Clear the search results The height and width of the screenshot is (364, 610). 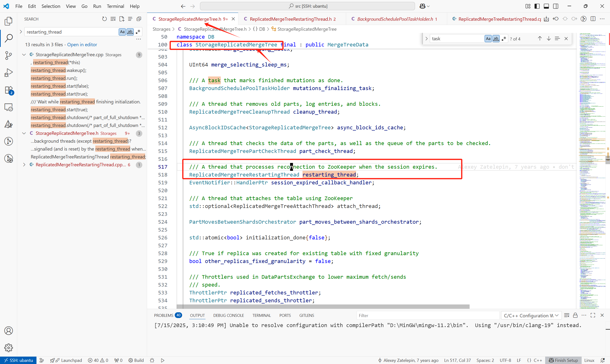pyautogui.click(x=113, y=19)
